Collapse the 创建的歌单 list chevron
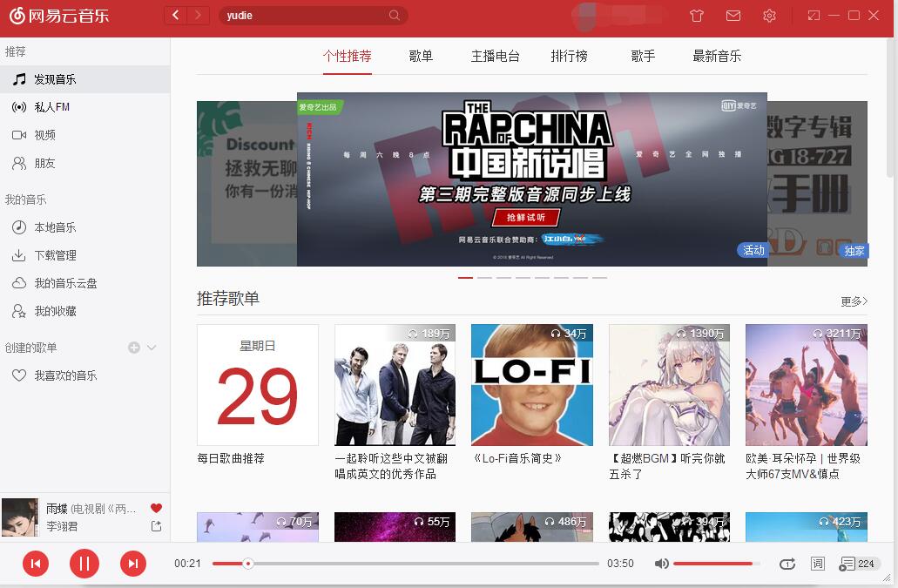898x588 pixels. tap(152, 348)
